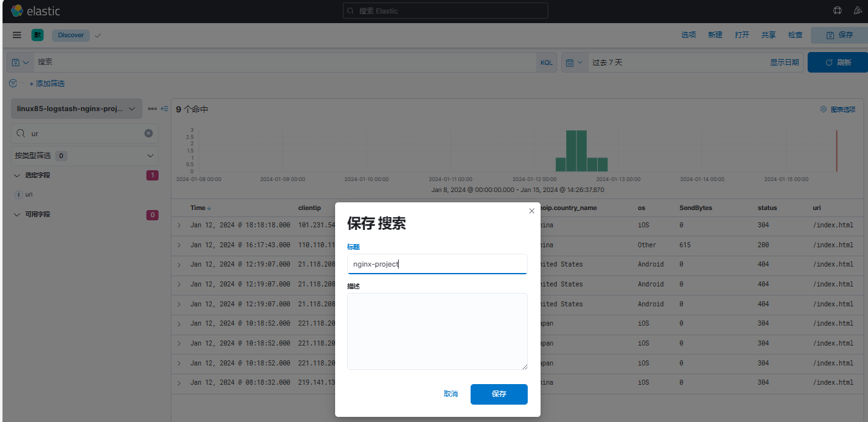Collapse the selected fields section
Image resolution: width=868 pixels, height=422 pixels.
[17, 175]
